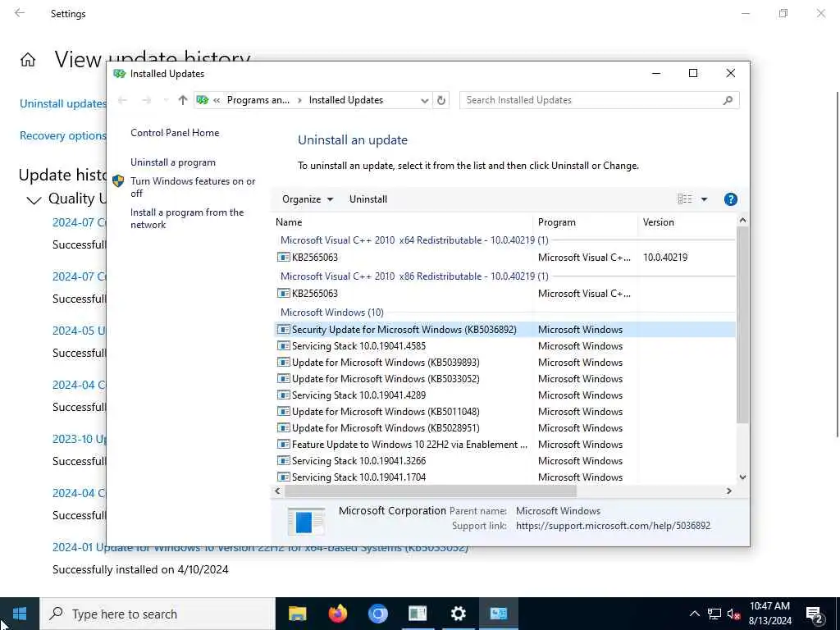Image resolution: width=840 pixels, height=630 pixels.
Task: Select Servicing Stack 10.0.19041.1704 row
Action: 504,477
